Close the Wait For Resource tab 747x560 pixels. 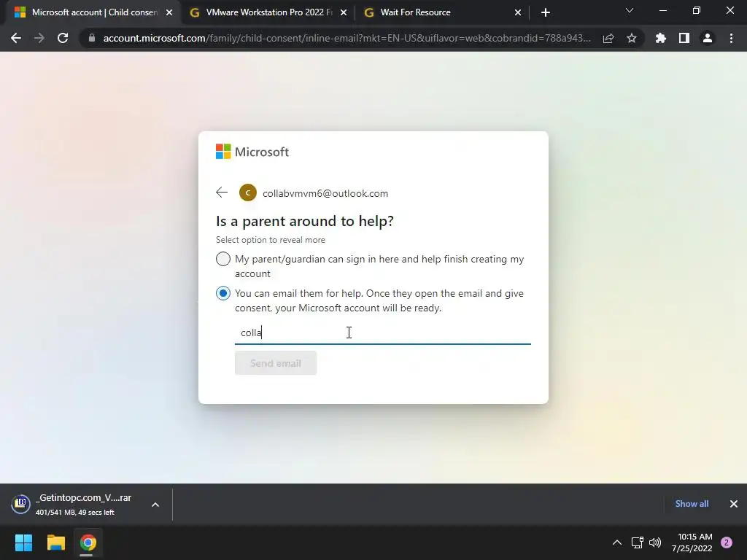[x=518, y=12]
